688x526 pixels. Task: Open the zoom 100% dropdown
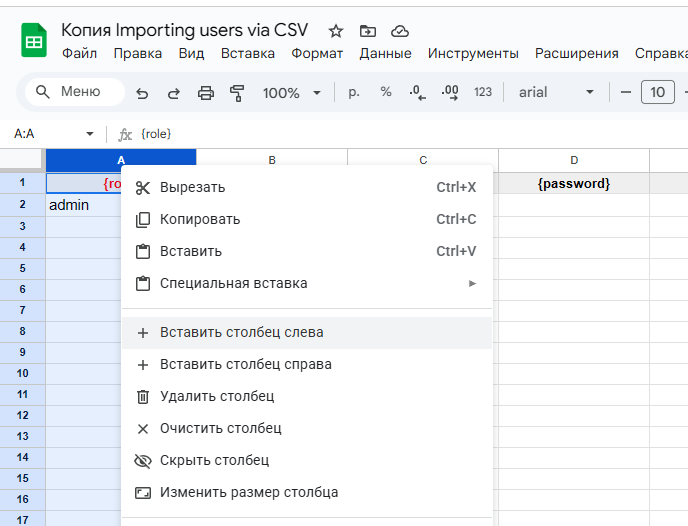(292, 93)
